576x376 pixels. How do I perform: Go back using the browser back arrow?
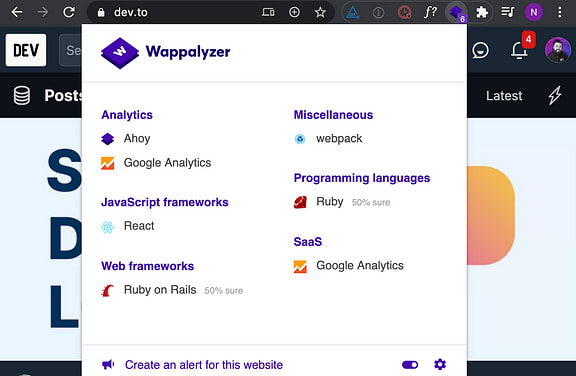tap(17, 12)
